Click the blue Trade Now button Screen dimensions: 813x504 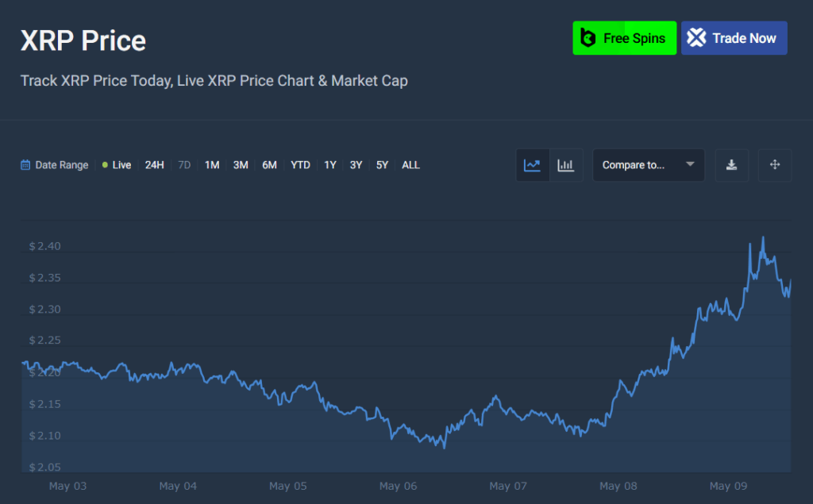pyautogui.click(x=734, y=38)
